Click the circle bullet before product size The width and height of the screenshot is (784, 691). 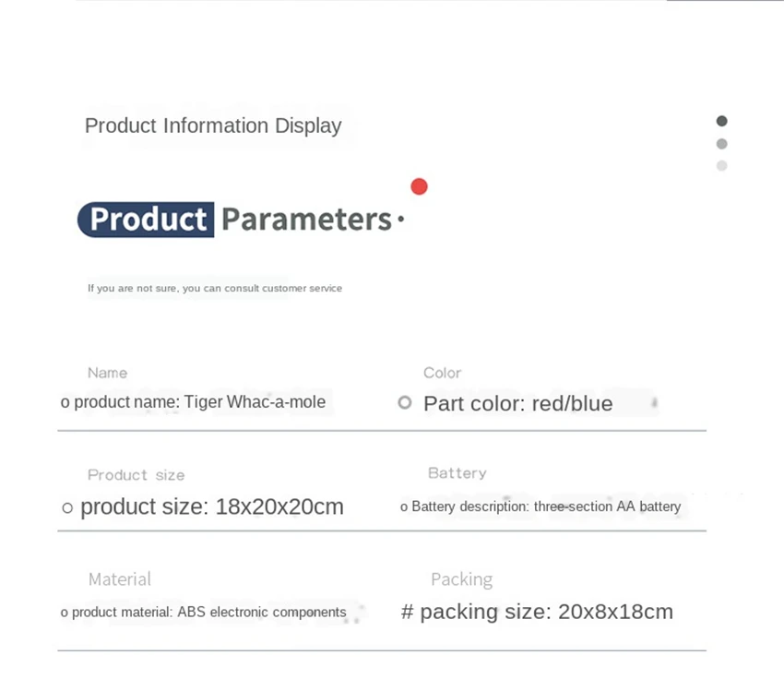[67, 507]
